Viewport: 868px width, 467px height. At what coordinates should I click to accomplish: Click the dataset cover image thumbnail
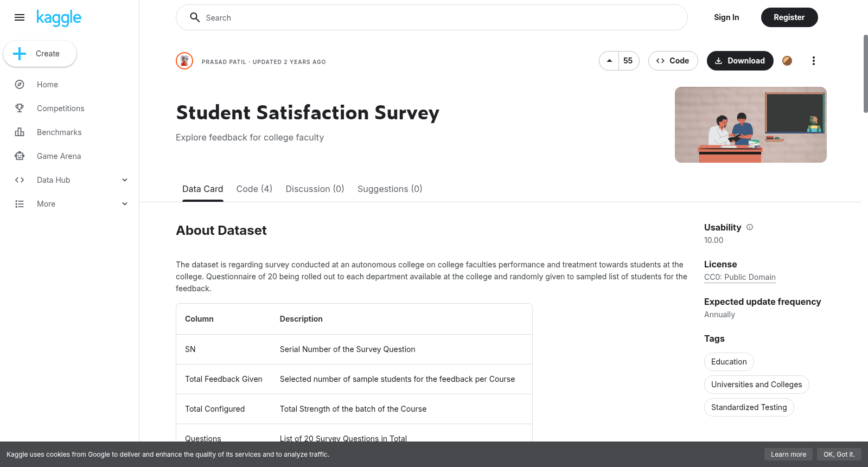pyautogui.click(x=751, y=125)
